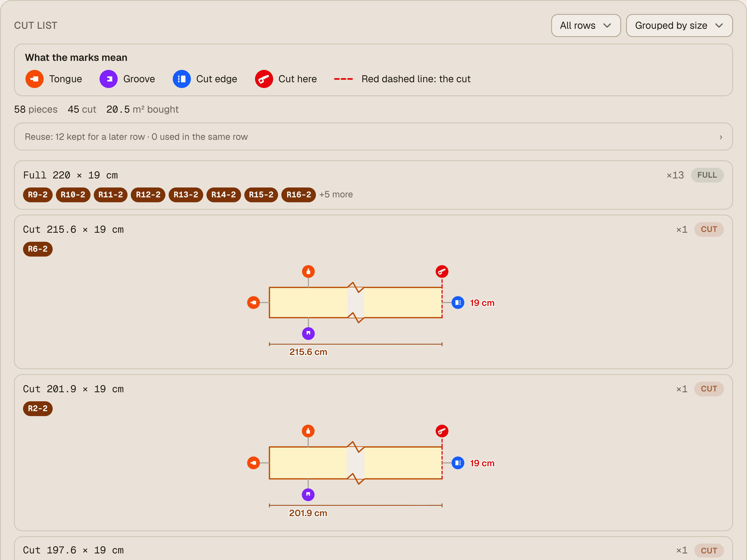Open the Grouped by size dropdown
The width and height of the screenshot is (747, 560).
(679, 25)
